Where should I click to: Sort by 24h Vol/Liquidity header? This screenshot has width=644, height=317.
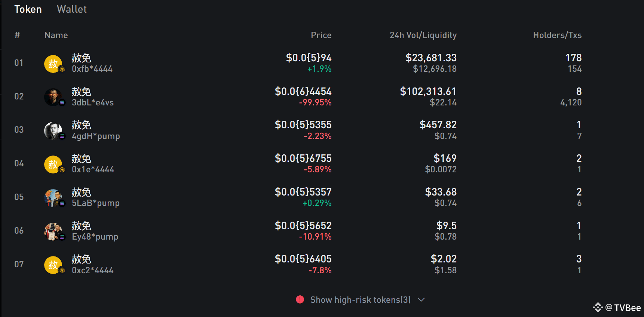pyautogui.click(x=423, y=35)
